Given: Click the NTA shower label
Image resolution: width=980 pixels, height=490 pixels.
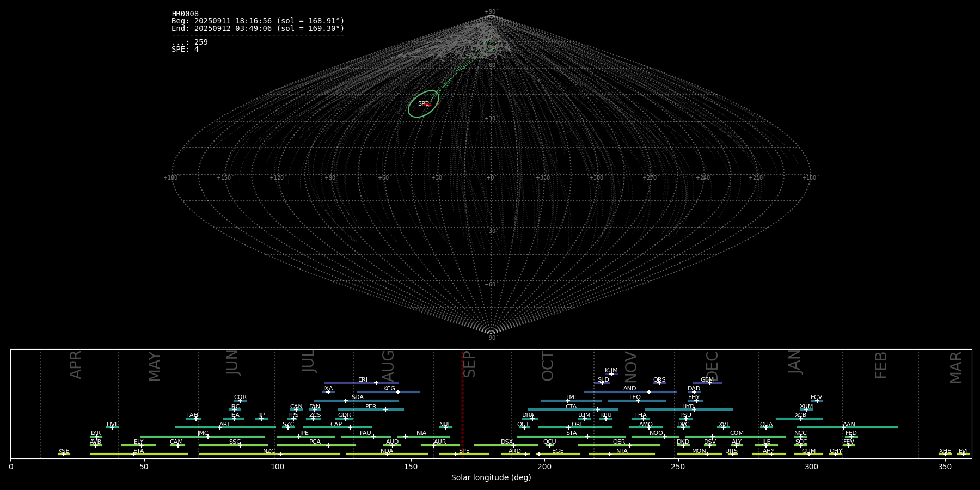Looking at the screenshot, I should pyautogui.click(x=622, y=451).
